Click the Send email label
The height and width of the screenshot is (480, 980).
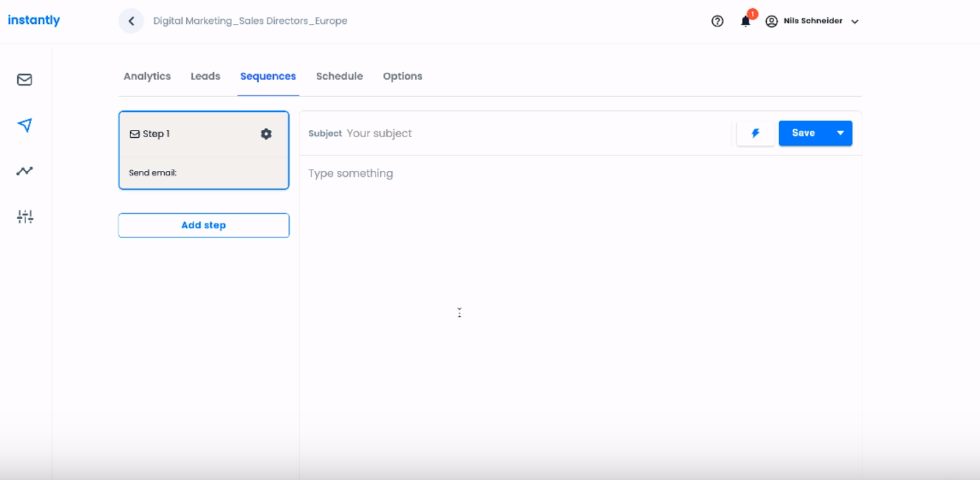tap(153, 173)
